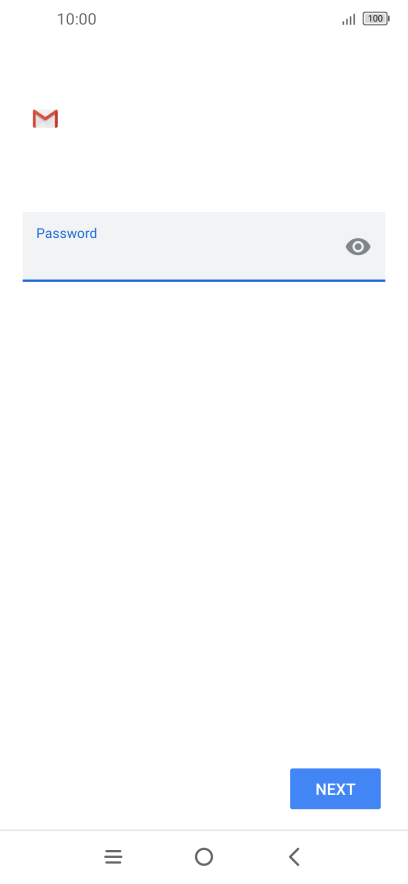Image resolution: width=408 pixels, height=884 pixels.
Task: Select the blue Password floating label
Action: [66, 233]
